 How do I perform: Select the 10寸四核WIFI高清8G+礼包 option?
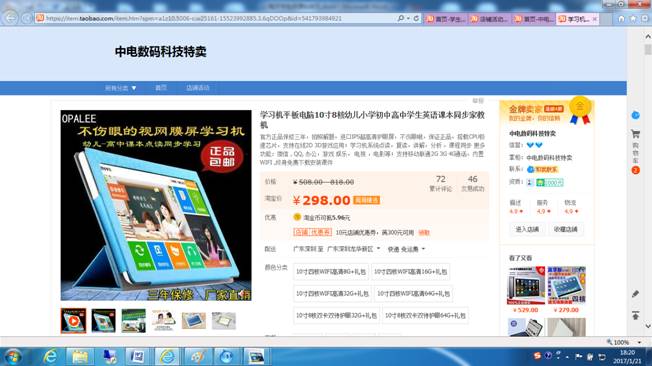pyautogui.click(x=331, y=272)
